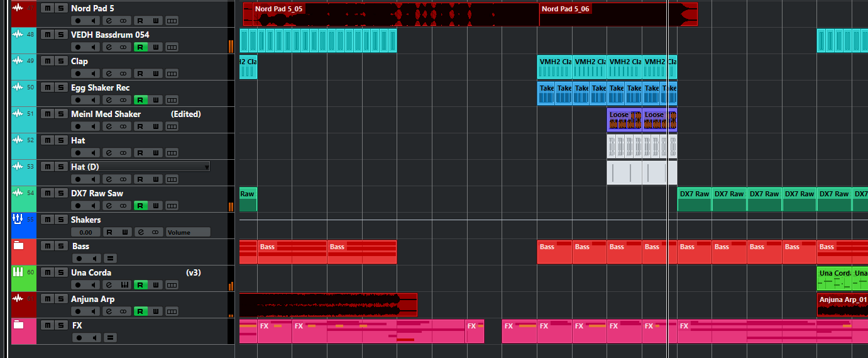
Task: Show lanes for the Hat track
Action: 172,153
